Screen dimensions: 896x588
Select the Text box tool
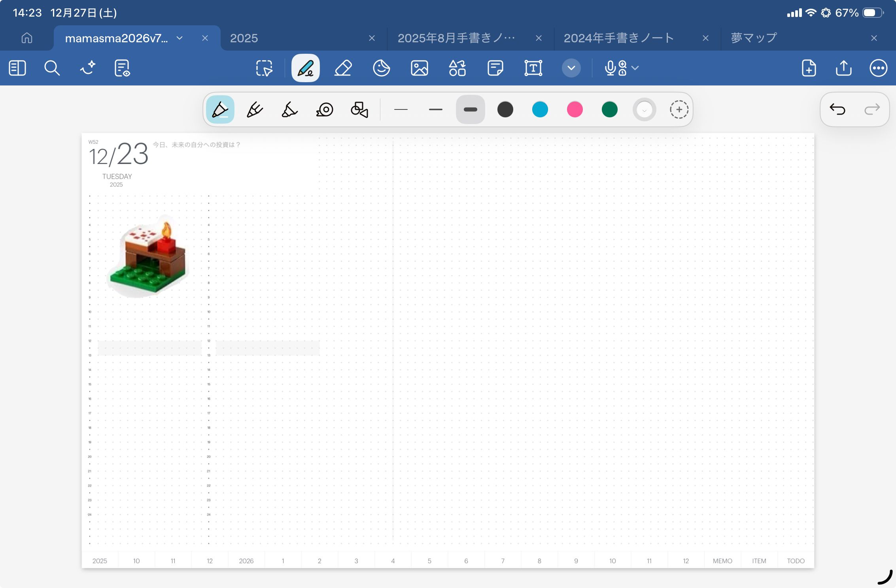[533, 68]
